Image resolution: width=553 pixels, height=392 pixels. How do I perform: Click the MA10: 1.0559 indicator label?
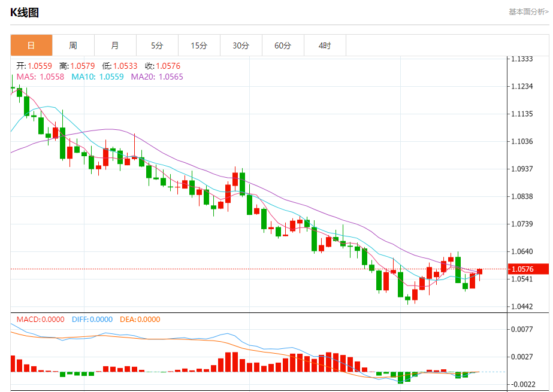coord(98,77)
